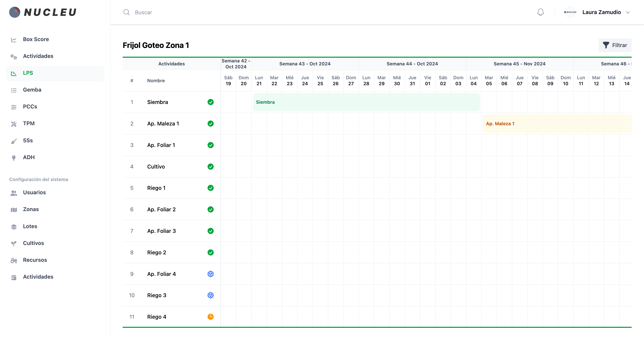Click Riego 3 in-progress gear icon
This screenshot has height=337, width=644.
pos(210,295)
